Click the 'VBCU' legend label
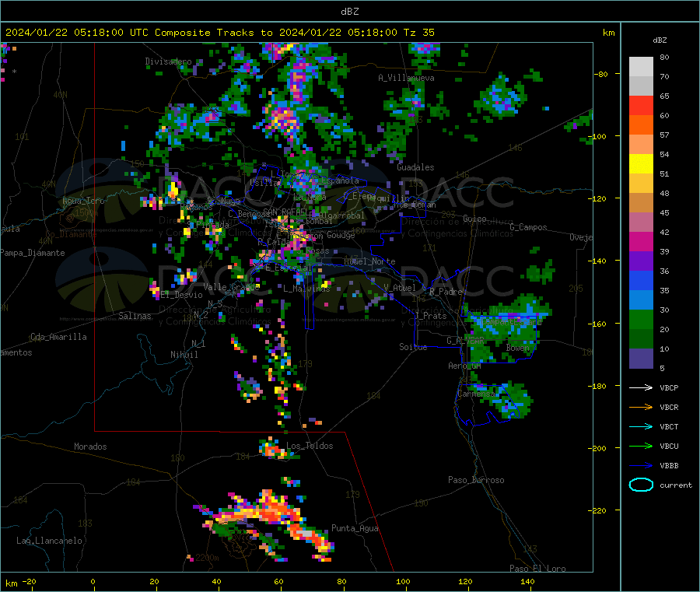 coord(669,446)
